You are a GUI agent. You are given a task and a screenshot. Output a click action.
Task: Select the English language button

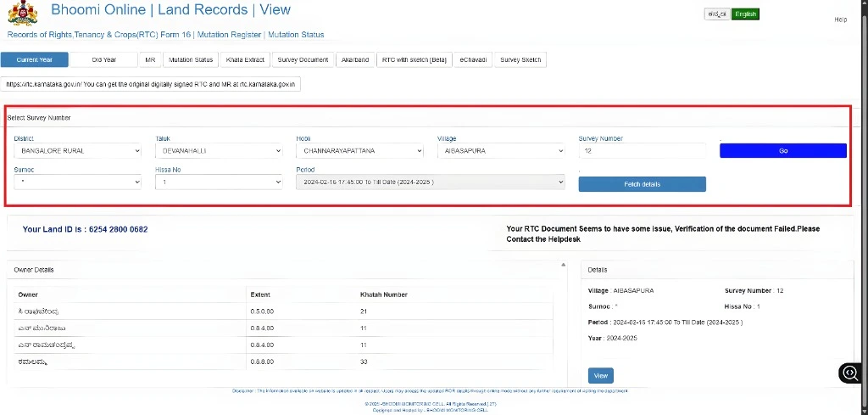(745, 14)
